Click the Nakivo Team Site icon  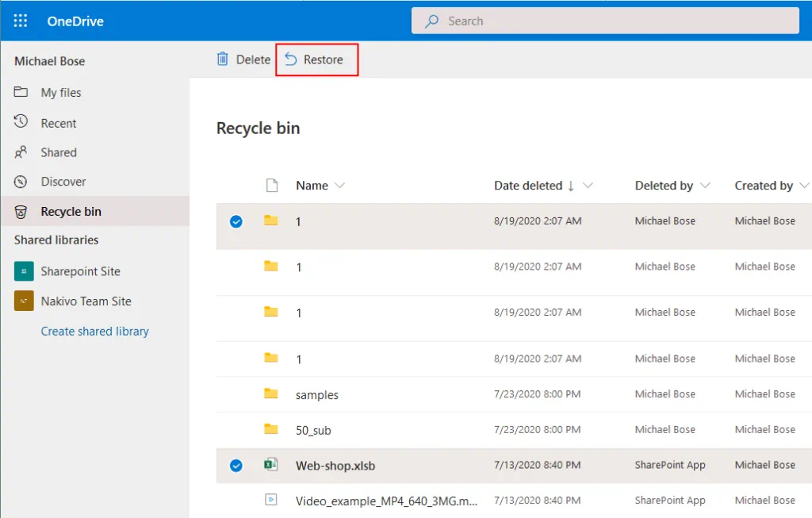coord(24,301)
